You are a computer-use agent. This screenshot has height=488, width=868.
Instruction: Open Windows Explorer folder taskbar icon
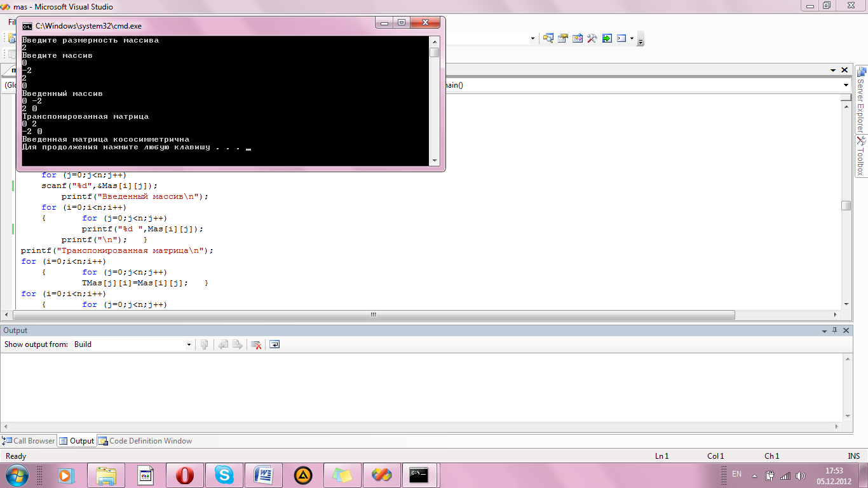coord(106,475)
